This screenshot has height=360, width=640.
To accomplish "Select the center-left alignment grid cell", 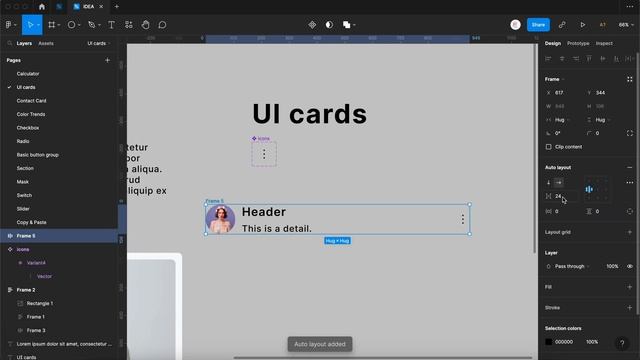I will click(x=589, y=189).
